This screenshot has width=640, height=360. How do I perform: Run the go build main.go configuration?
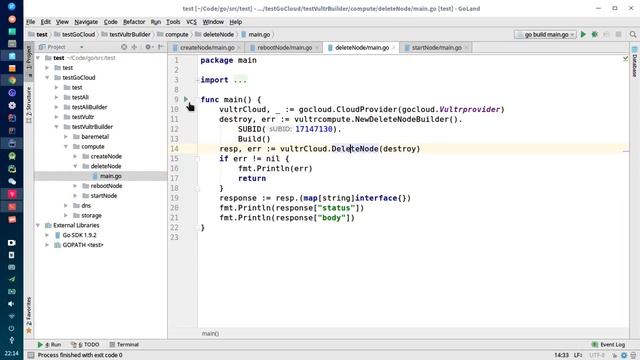pyautogui.click(x=583, y=35)
